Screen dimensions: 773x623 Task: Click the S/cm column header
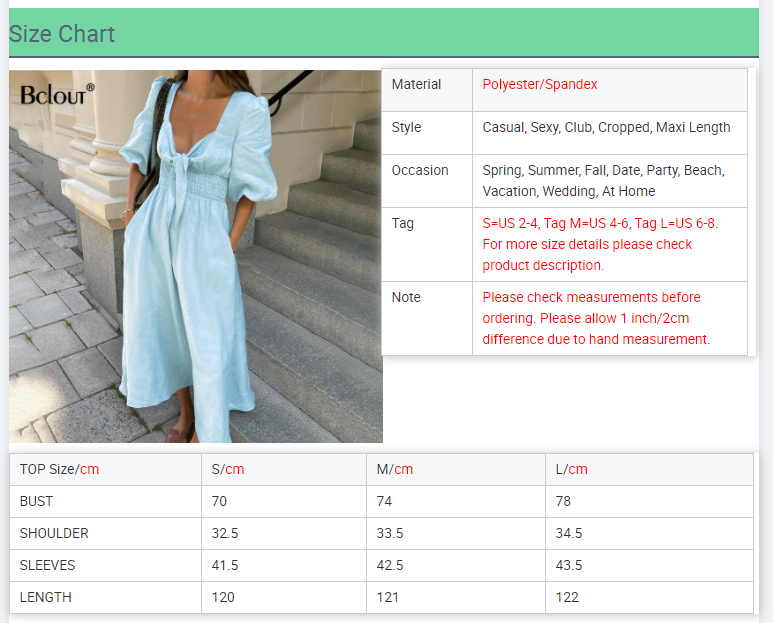pos(228,469)
